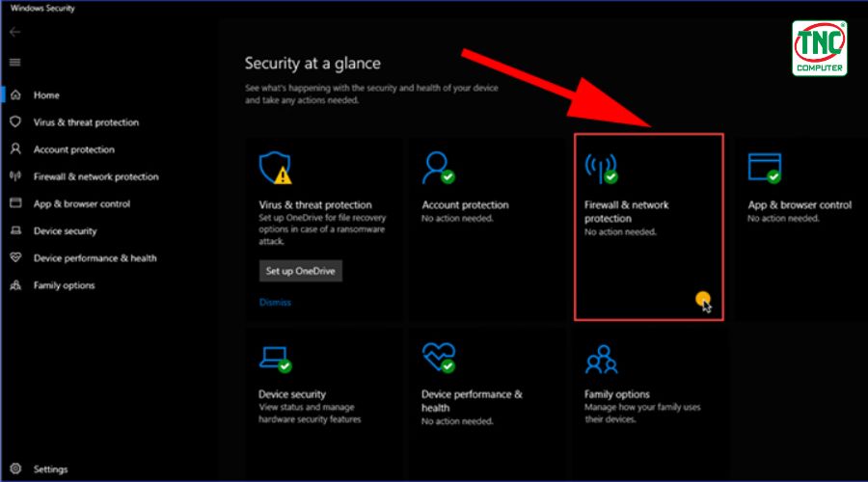
Task: Click the "Manage how your family uses their devices" text
Action: pyautogui.click(x=642, y=413)
